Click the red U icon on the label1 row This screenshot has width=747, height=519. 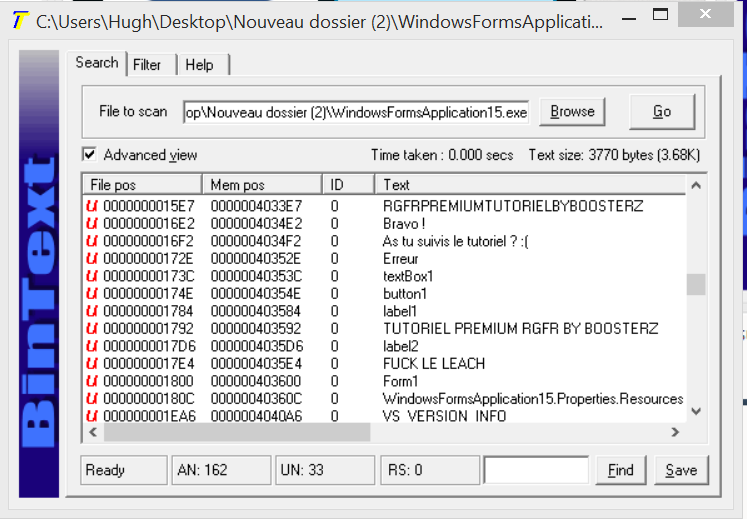pos(91,311)
